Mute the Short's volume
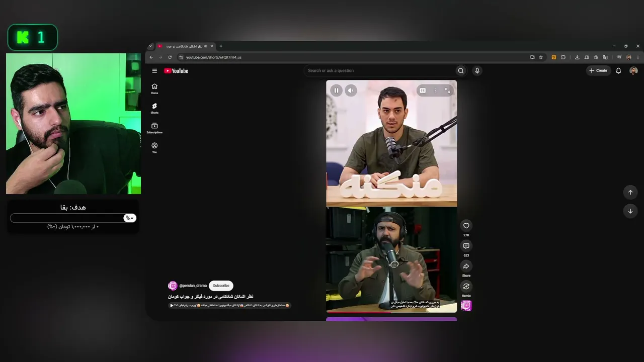The image size is (644, 362). pos(351,90)
